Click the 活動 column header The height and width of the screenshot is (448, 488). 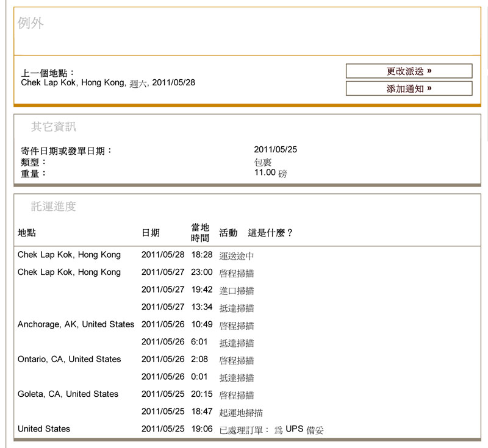point(228,233)
